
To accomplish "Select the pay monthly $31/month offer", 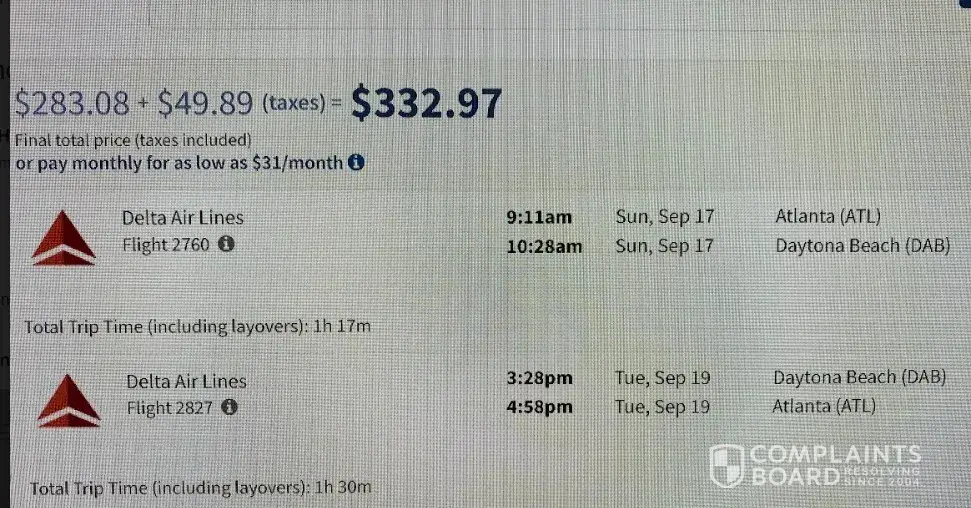I will click(x=178, y=162).
